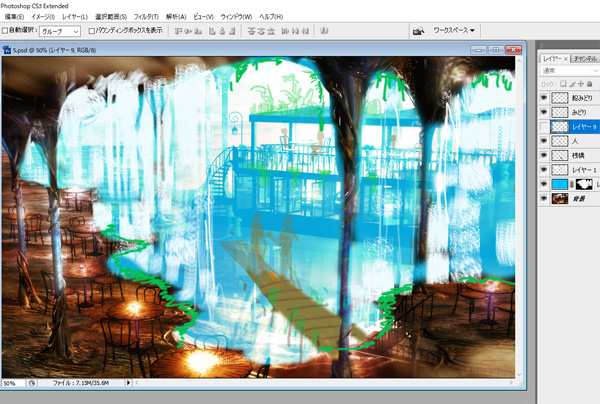The image size is (600, 404).
Task: Switch to the チャンネル tab
Action: tap(585, 59)
